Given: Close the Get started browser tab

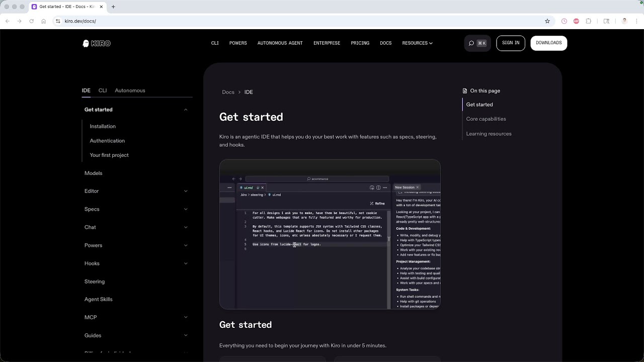Looking at the screenshot, I should 101,7.
